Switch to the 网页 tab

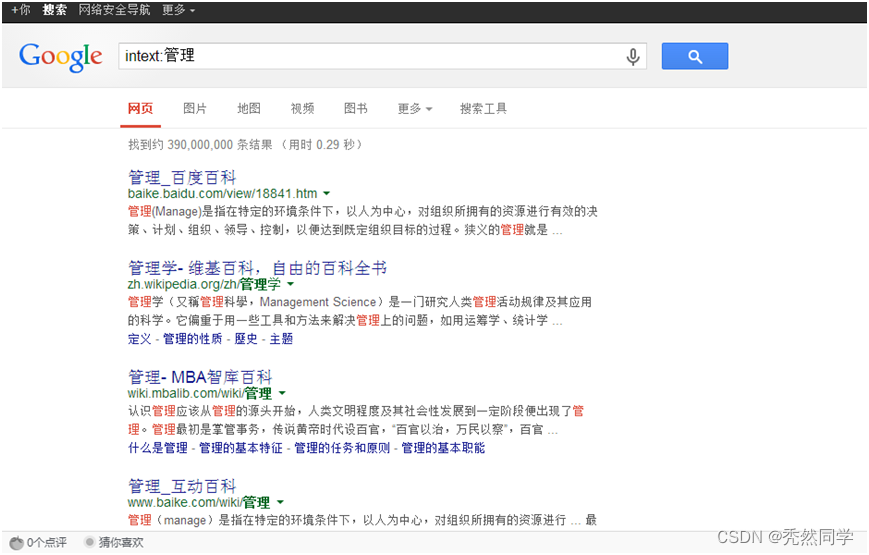(140, 108)
